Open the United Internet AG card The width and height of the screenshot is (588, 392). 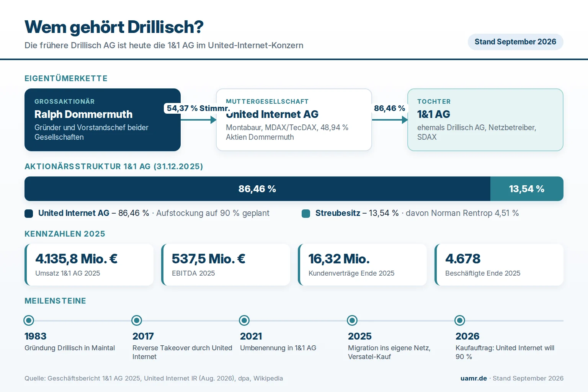coord(294,120)
